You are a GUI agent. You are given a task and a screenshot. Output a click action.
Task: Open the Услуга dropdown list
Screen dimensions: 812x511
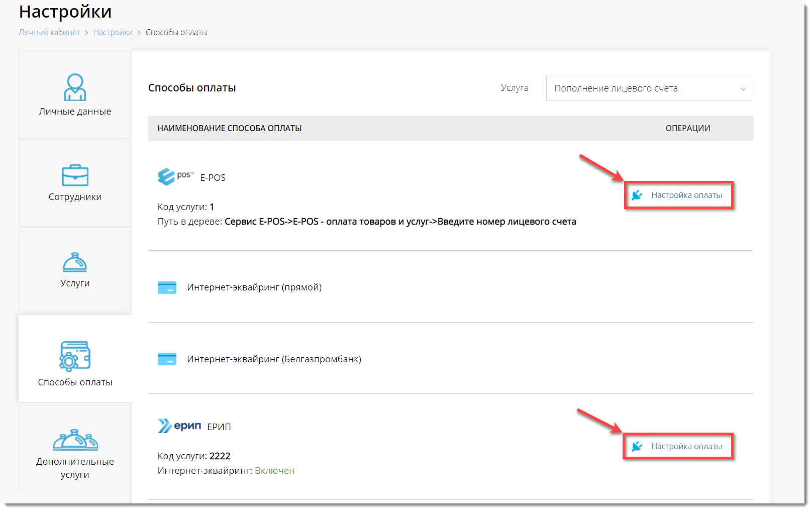click(648, 88)
